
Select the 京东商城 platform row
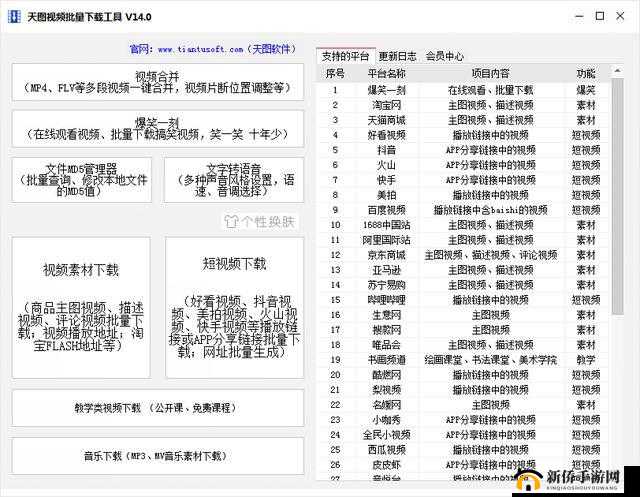coord(463,255)
